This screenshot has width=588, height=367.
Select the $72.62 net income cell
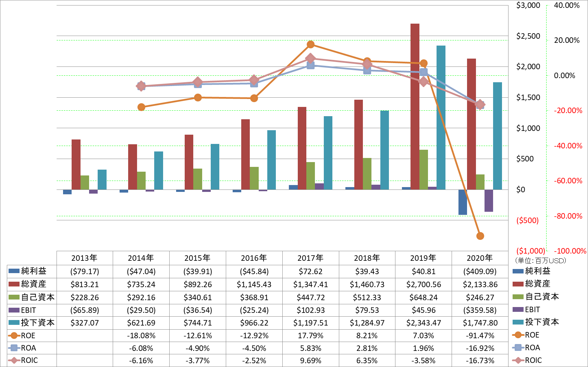[x=310, y=271]
